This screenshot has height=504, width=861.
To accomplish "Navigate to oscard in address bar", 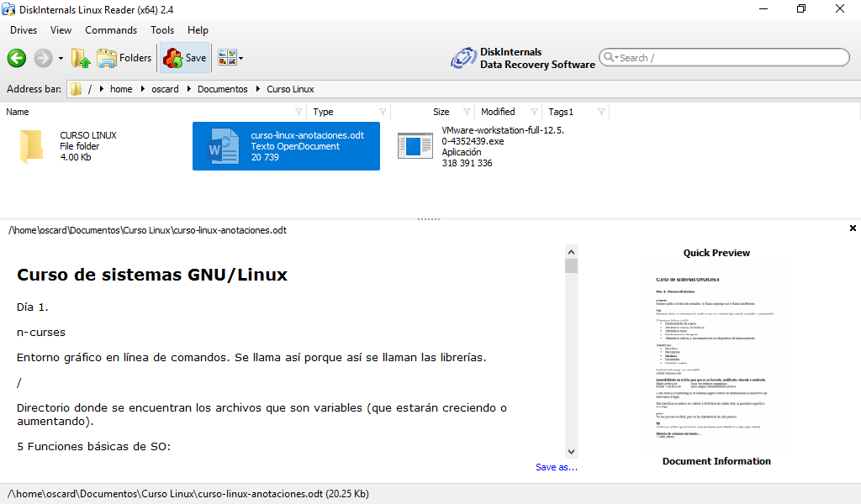I will 165,89.
